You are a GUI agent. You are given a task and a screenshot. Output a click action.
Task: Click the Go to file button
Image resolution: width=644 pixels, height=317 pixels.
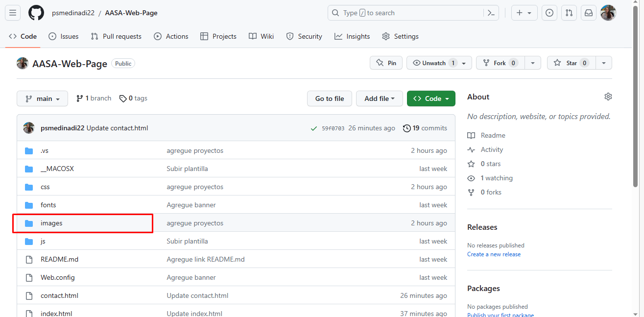(x=329, y=98)
